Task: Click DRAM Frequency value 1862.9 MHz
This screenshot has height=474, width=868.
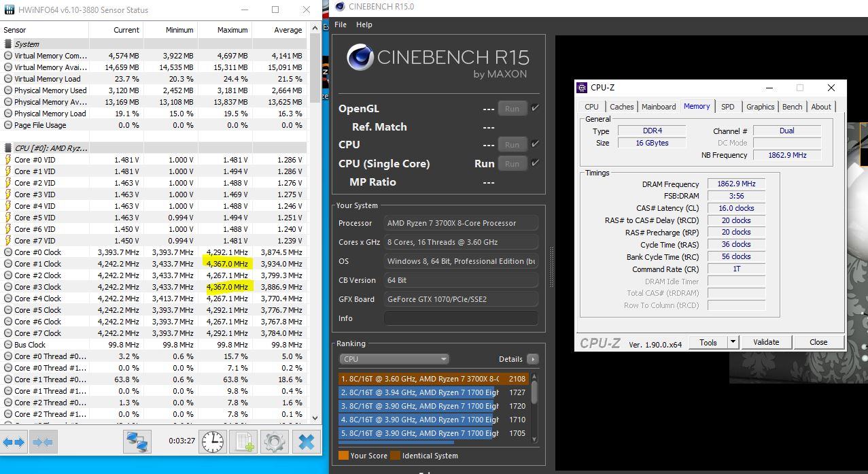Action: [736, 184]
